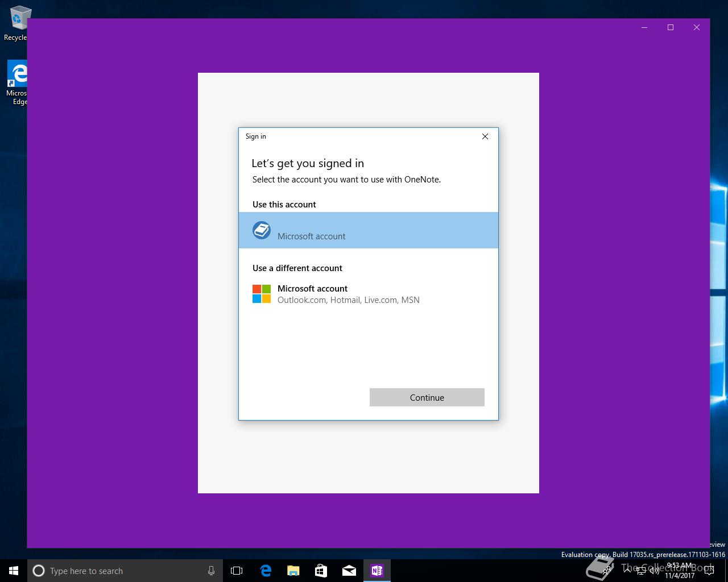This screenshot has height=582, width=728.
Task: Select the Microsoft Edge desktop shortcut
Action: (16, 83)
